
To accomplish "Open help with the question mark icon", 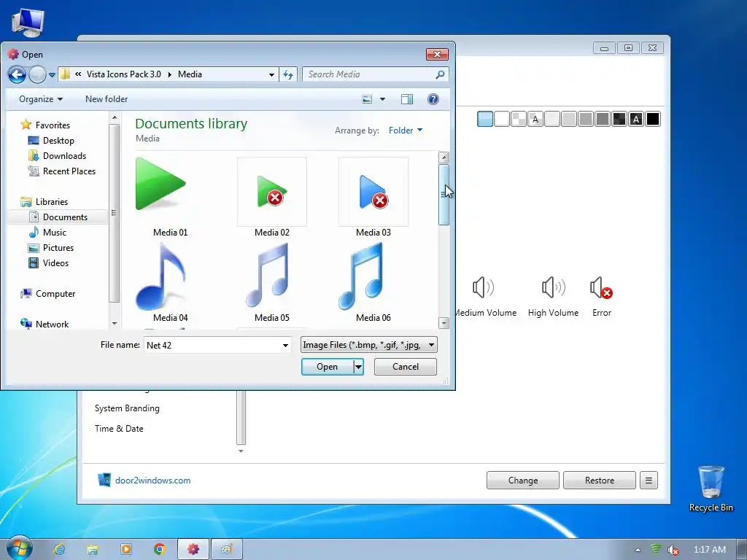I will coord(433,99).
